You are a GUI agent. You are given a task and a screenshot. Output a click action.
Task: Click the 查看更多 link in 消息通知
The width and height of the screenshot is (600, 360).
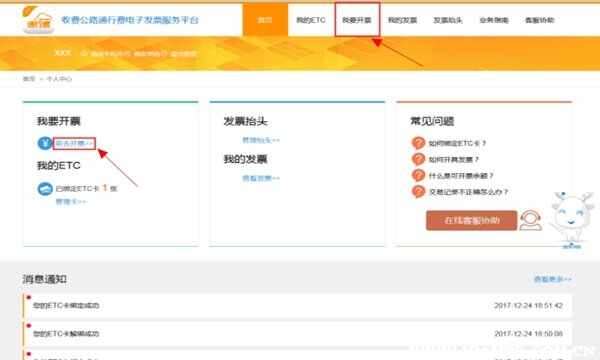[x=553, y=279]
